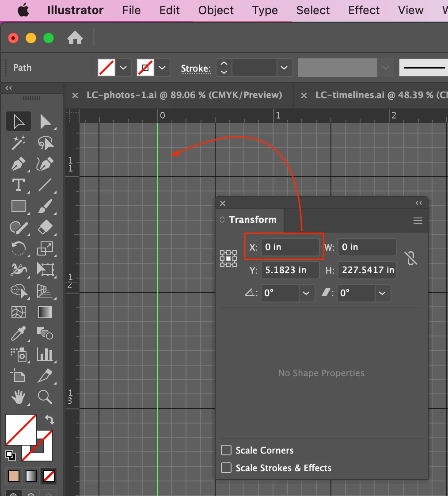Go to Home screen icon
The height and width of the screenshot is (496, 448).
tap(75, 38)
